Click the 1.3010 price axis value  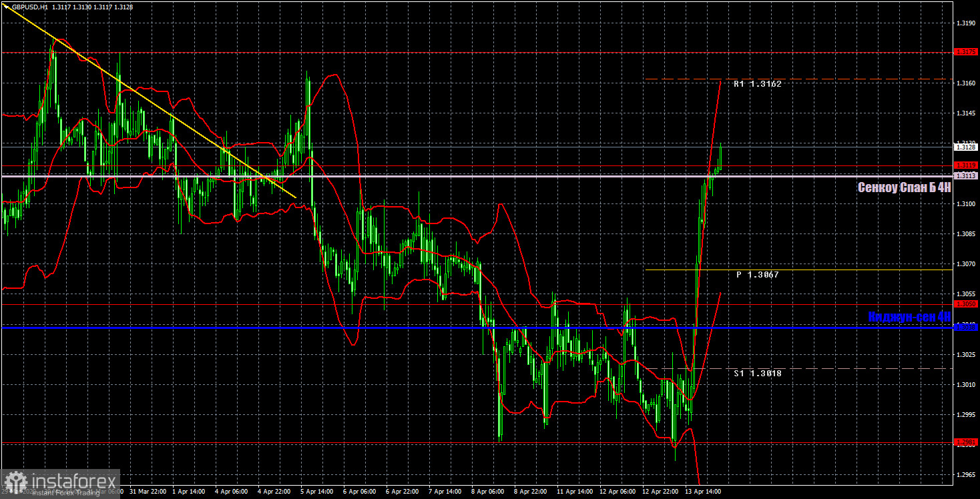click(x=966, y=385)
